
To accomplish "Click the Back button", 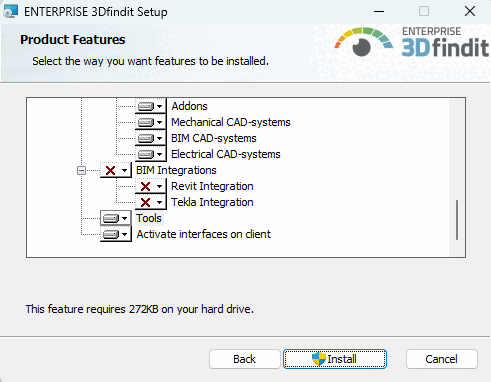I will [245, 359].
